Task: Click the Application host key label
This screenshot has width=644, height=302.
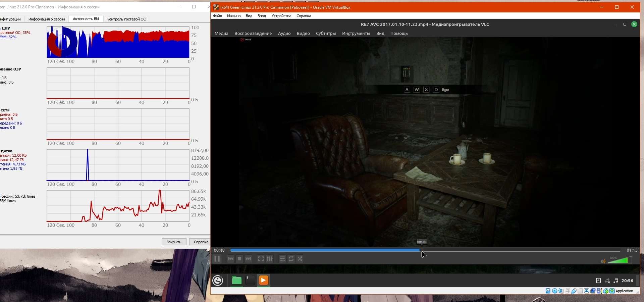Action: coord(625,291)
